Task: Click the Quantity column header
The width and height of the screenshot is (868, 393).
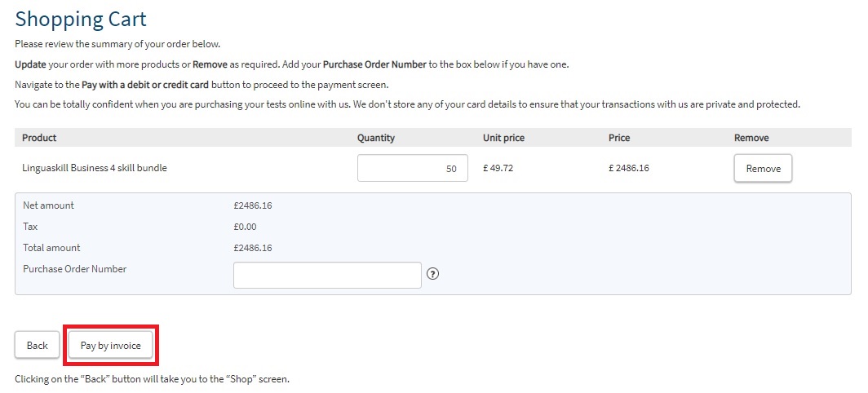Action: (x=376, y=138)
